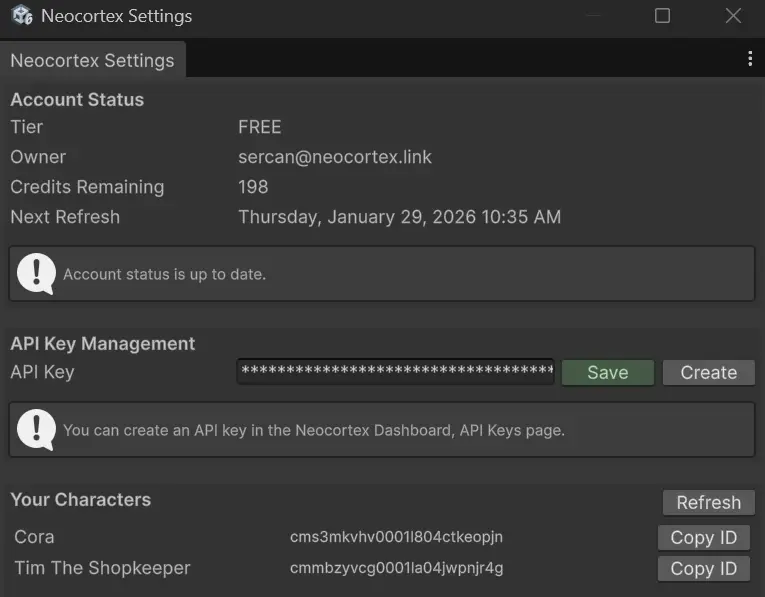Click the 'Account status is up to date' message
The height and width of the screenshot is (597, 765).
click(164, 274)
